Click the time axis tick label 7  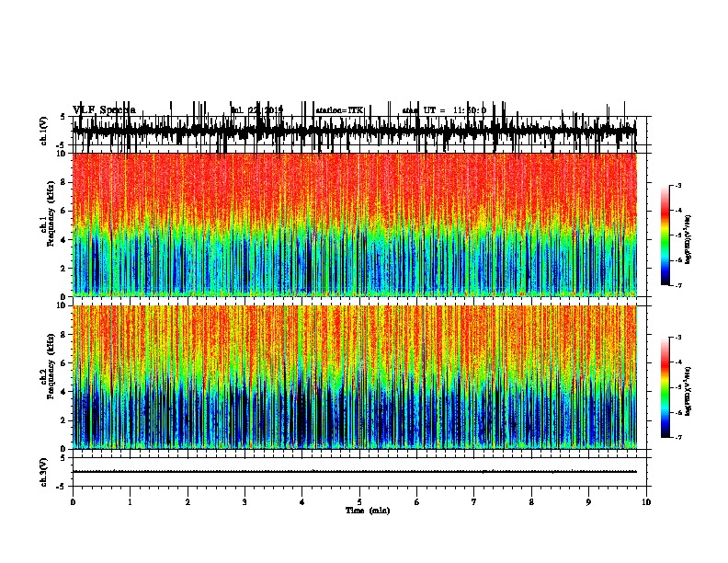click(474, 502)
